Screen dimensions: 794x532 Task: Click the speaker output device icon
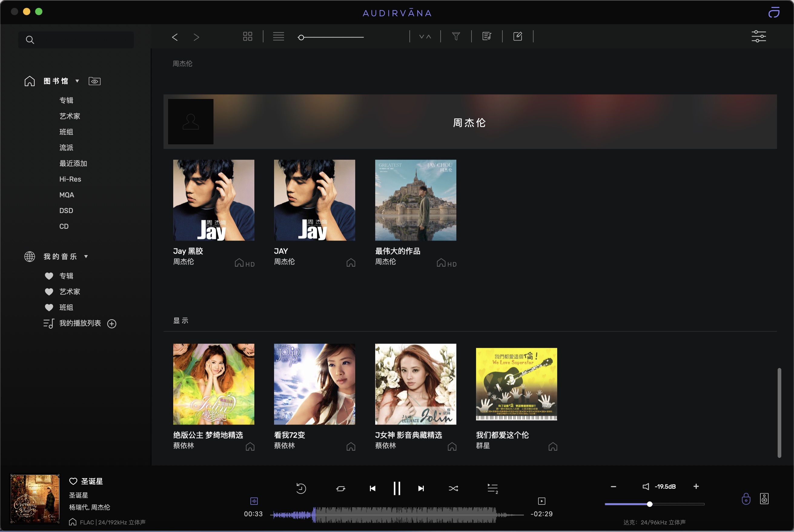point(764,498)
